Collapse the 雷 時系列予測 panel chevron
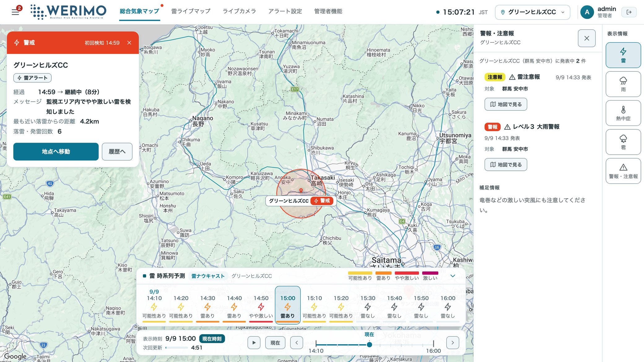The height and width of the screenshot is (362, 644). (x=452, y=276)
